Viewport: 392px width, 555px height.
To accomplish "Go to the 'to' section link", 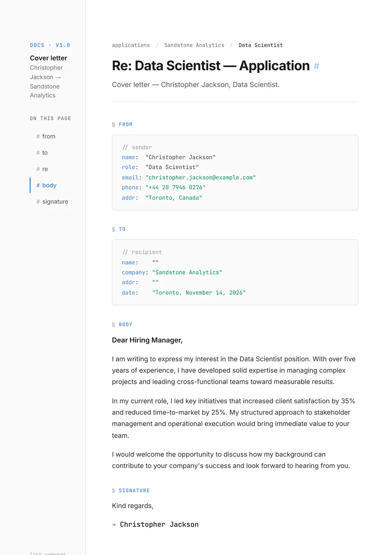I will point(45,153).
